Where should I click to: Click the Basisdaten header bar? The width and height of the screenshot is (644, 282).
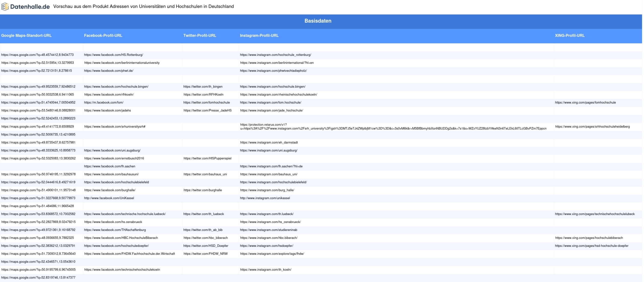[321, 21]
